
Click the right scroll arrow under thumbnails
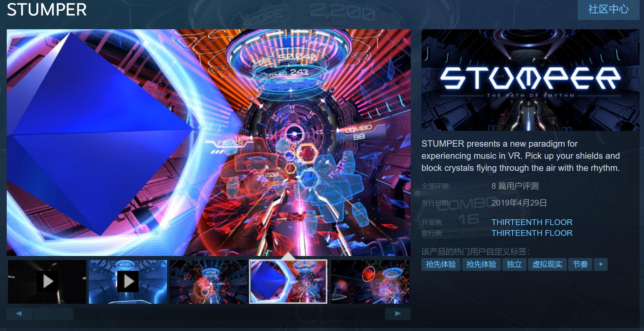398,314
